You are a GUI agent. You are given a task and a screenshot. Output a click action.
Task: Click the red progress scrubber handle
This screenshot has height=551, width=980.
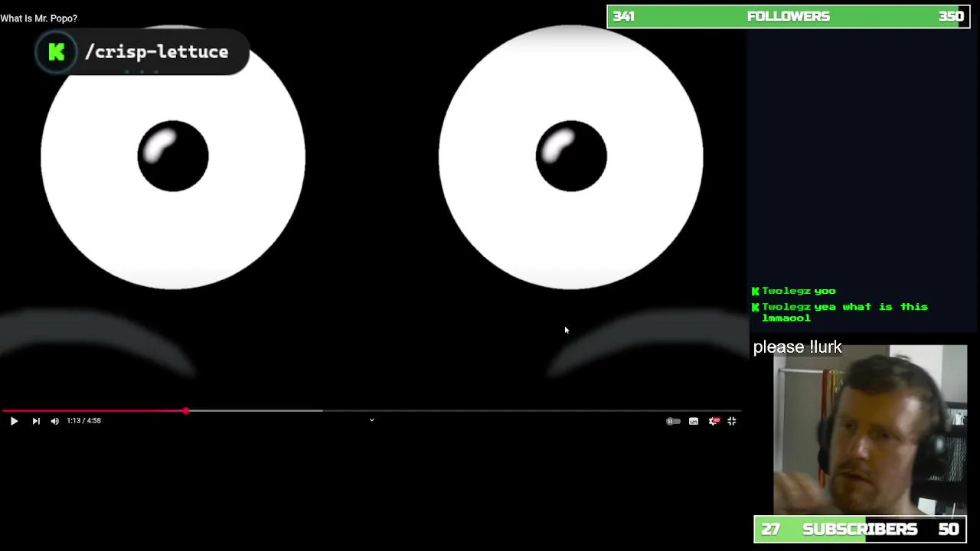tap(185, 411)
